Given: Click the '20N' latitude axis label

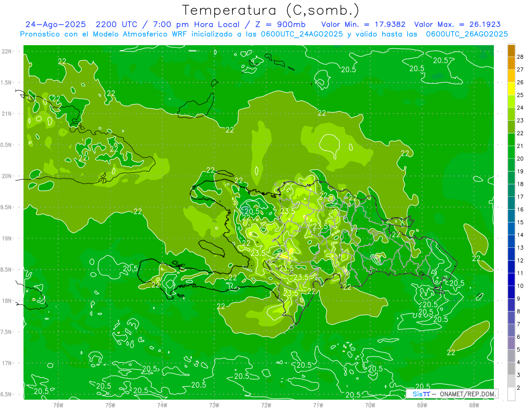Looking at the screenshot, I should [6, 176].
